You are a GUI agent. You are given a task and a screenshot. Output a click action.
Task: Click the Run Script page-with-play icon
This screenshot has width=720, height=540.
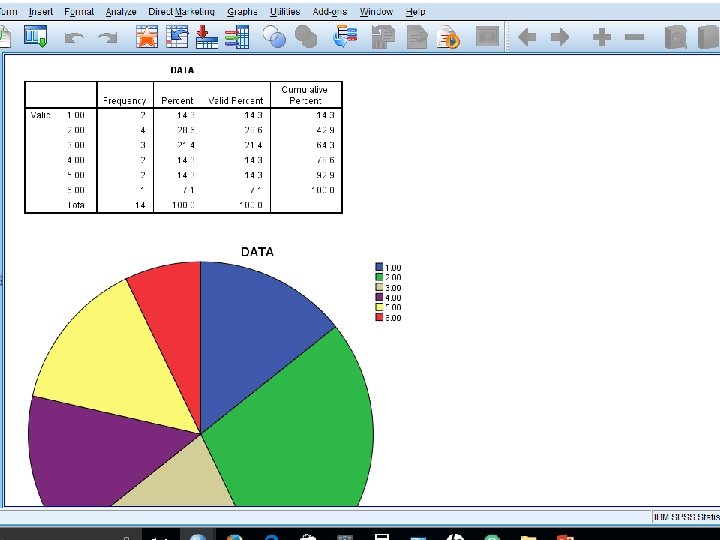tap(448, 37)
